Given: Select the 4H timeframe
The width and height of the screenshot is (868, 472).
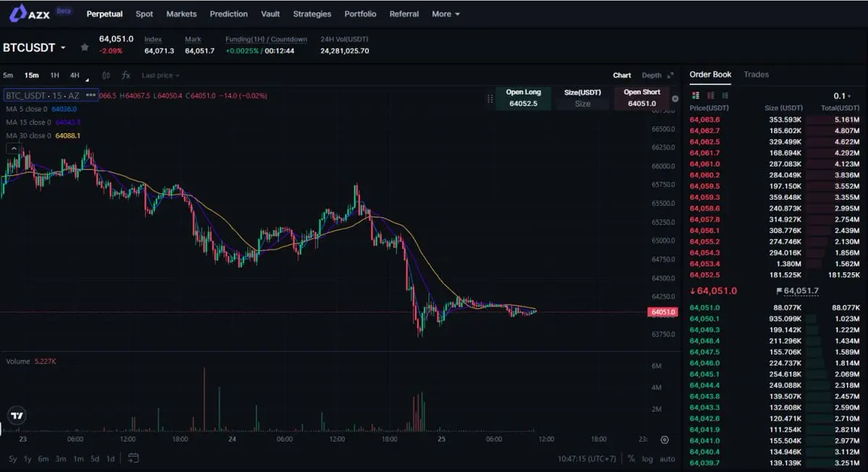Looking at the screenshot, I should click(x=75, y=75).
